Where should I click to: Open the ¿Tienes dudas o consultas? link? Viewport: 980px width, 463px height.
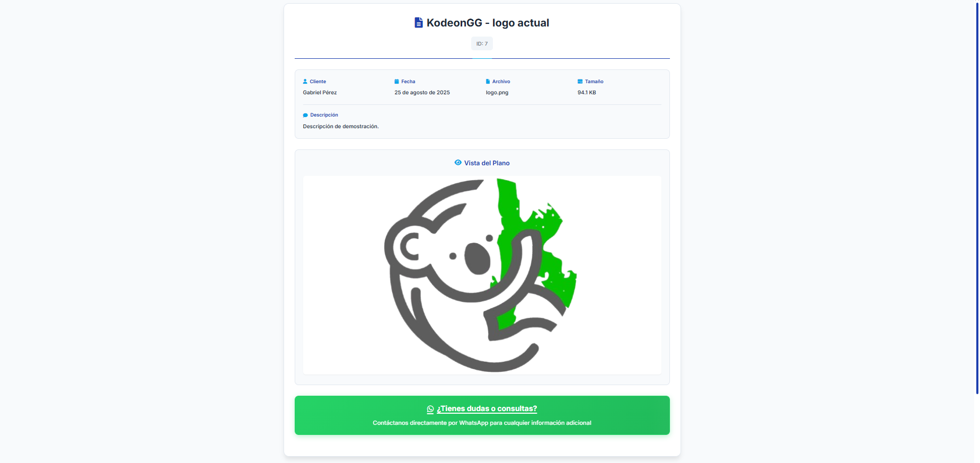(487, 409)
